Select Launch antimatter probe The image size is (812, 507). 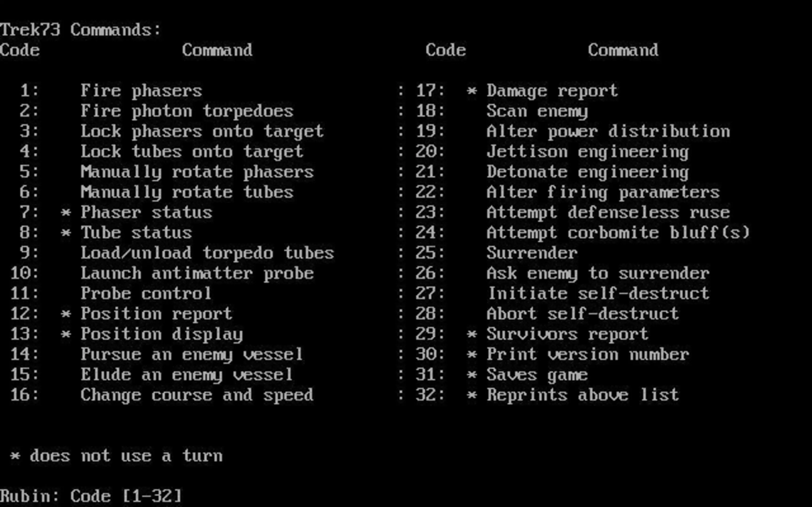[x=197, y=273]
